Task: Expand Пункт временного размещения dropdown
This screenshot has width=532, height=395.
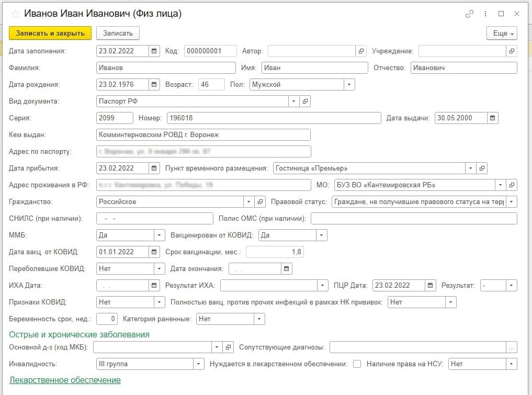Action: click(x=470, y=168)
